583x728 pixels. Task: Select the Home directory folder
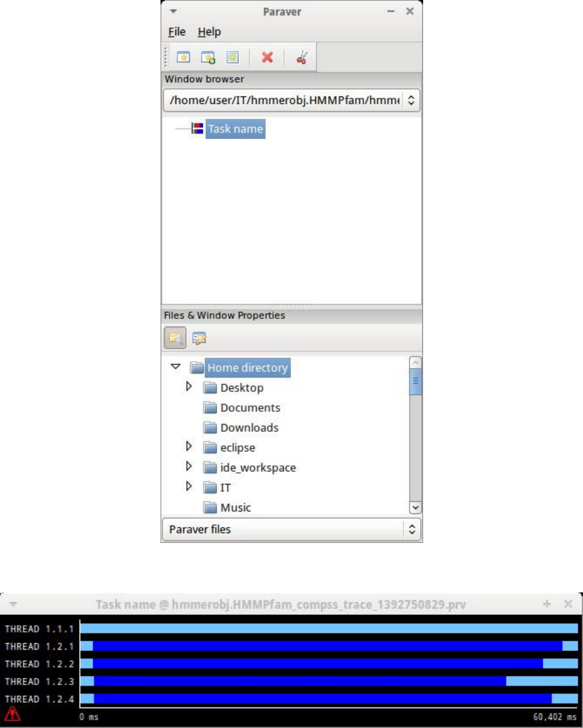248,368
